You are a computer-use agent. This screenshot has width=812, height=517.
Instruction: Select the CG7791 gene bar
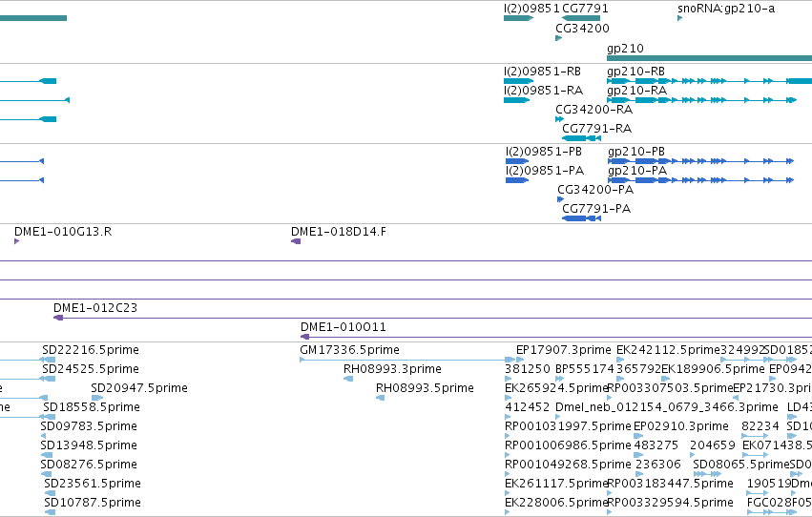[x=581, y=18]
